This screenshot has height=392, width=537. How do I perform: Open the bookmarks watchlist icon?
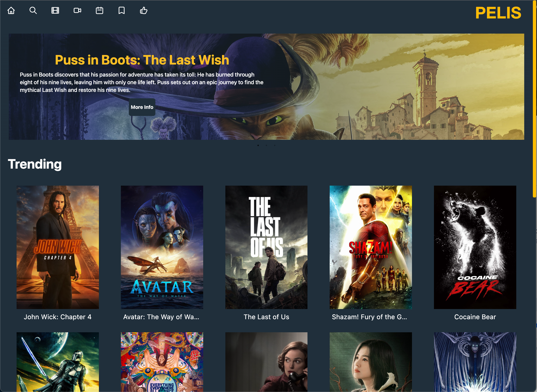point(121,10)
